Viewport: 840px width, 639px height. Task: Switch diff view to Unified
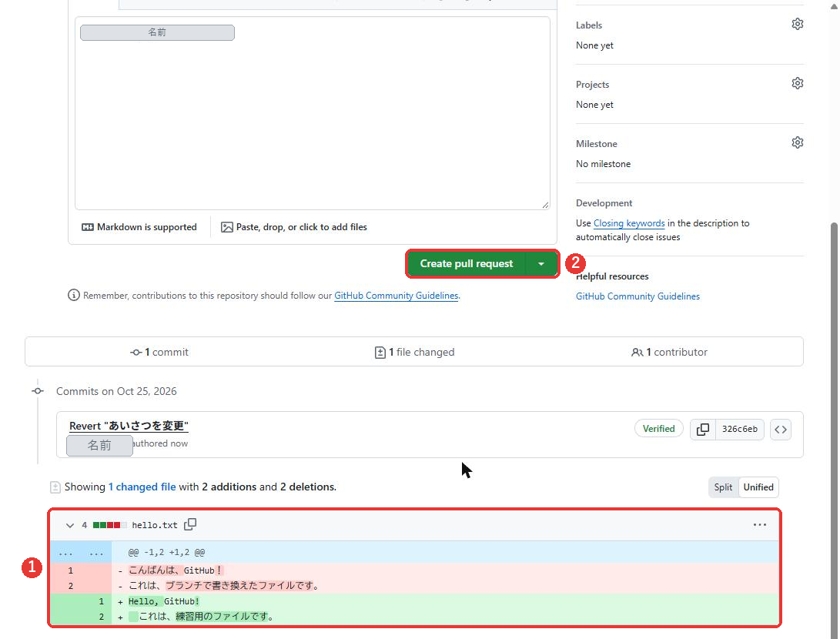pyautogui.click(x=758, y=487)
